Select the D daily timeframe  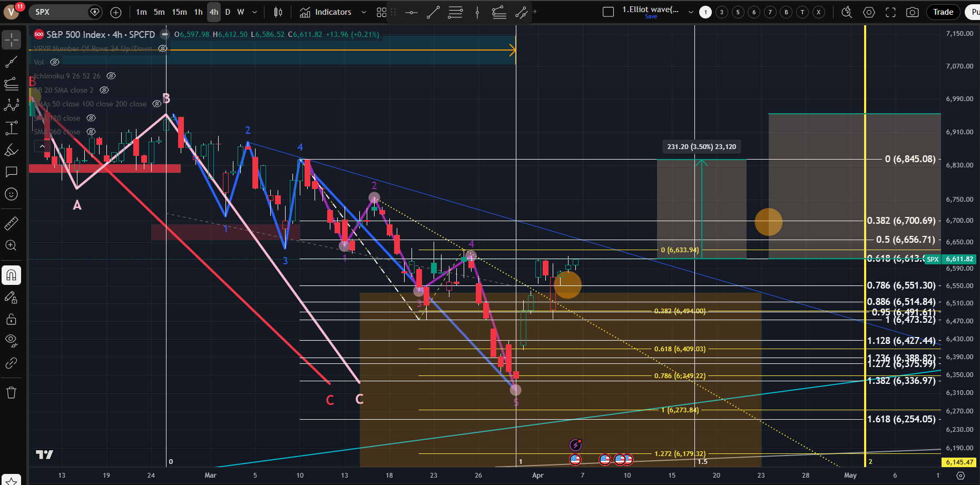(228, 12)
